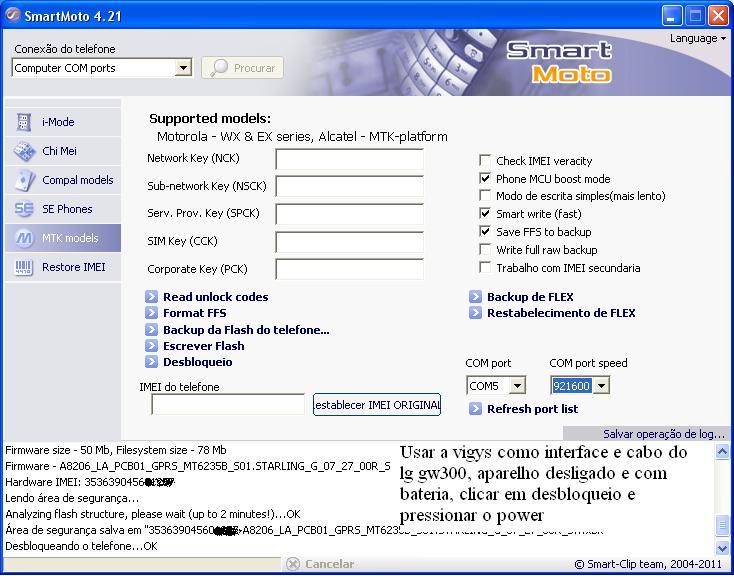Click the Corporate Key (PCK) field

pyautogui.click(x=350, y=269)
